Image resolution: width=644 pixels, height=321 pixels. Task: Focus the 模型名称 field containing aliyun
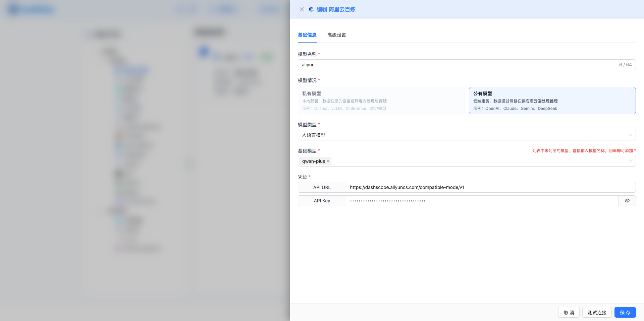click(456, 65)
